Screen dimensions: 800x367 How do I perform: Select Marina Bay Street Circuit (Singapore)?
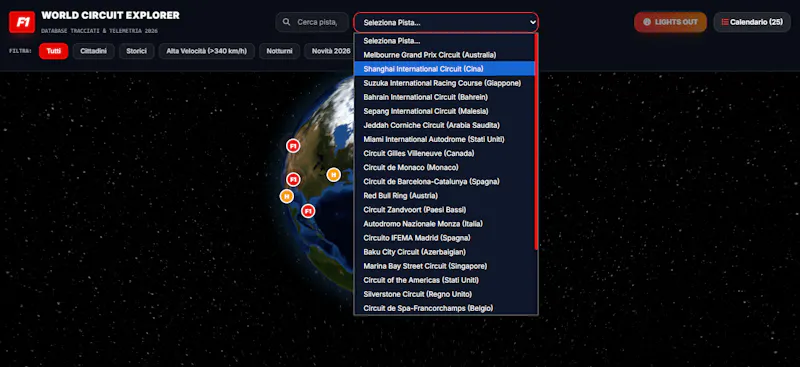444,266
